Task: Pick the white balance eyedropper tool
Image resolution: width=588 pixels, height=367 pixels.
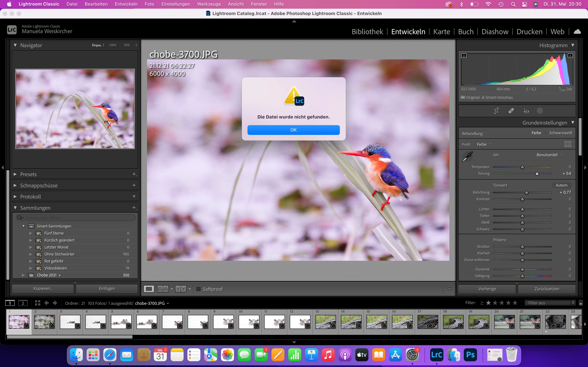Action: click(467, 157)
